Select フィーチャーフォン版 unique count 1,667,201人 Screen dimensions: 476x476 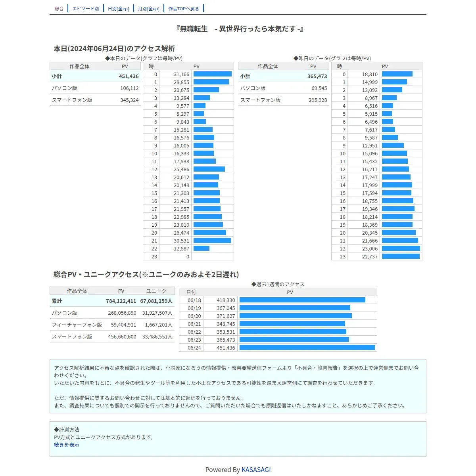[x=159, y=325]
